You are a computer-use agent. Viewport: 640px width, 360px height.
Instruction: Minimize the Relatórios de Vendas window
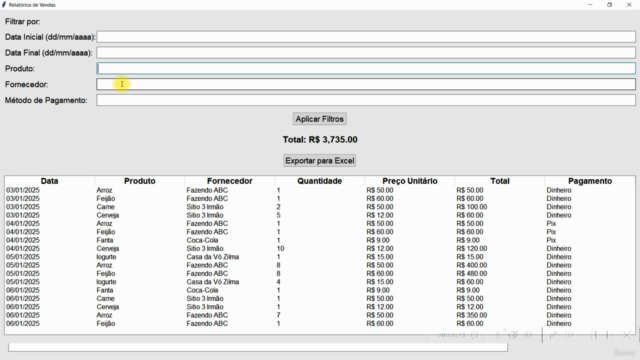[x=590, y=5]
